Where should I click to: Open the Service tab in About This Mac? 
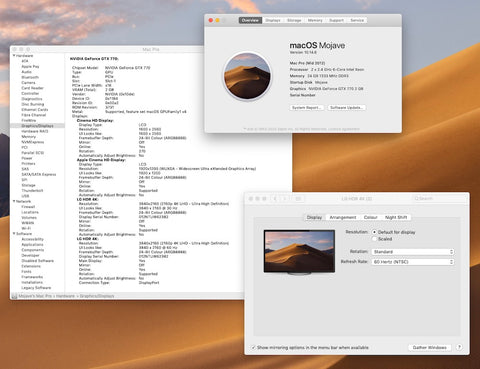tap(357, 20)
